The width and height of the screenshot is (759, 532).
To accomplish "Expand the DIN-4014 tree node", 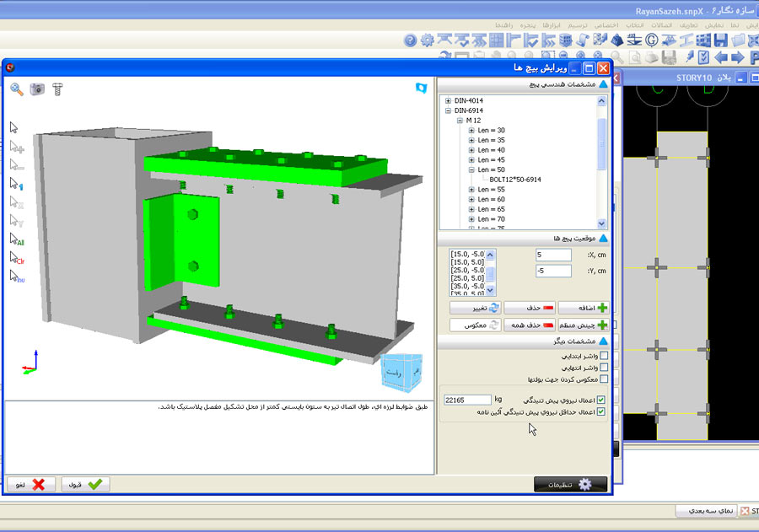I will (x=448, y=100).
